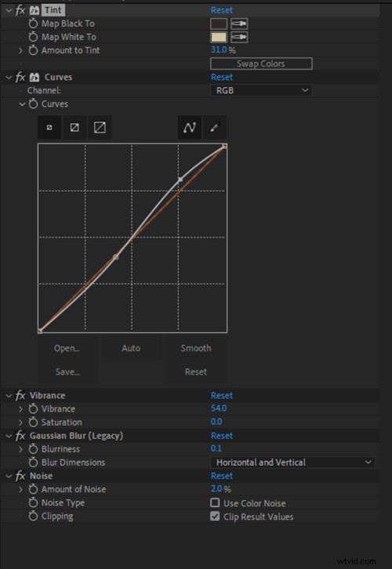392x569 pixels.
Task: Collapse the Curves effect group
Action: tap(9, 78)
